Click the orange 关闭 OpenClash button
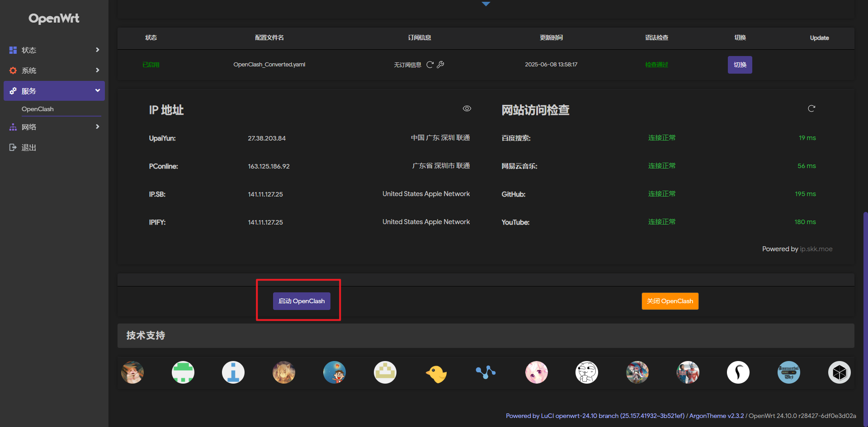 [670, 301]
